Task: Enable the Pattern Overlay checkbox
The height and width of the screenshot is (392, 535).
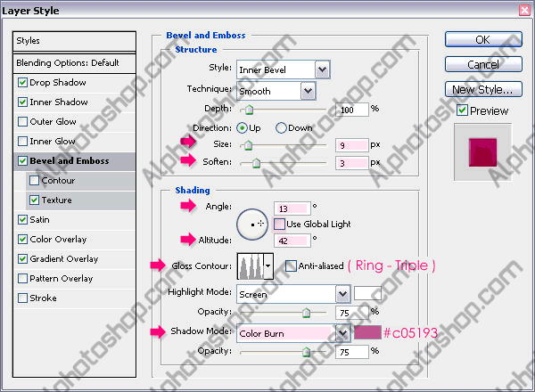Action: click(x=22, y=279)
